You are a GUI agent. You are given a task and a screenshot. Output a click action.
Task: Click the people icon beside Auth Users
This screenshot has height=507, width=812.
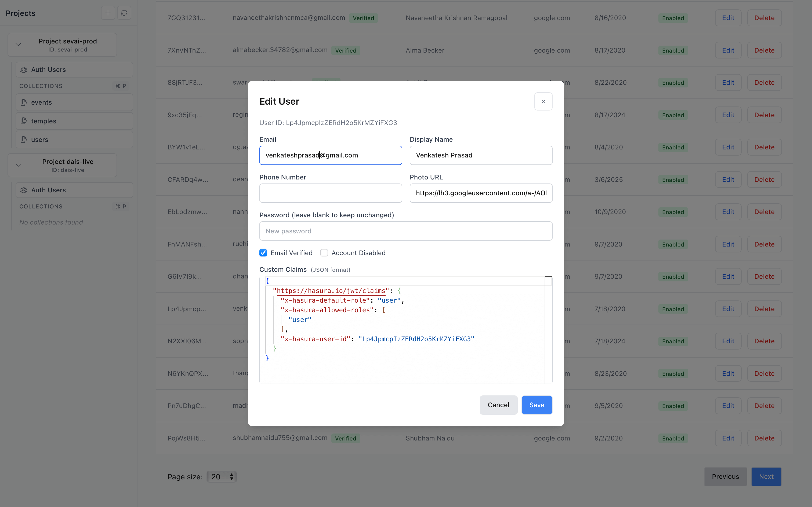tap(23, 69)
